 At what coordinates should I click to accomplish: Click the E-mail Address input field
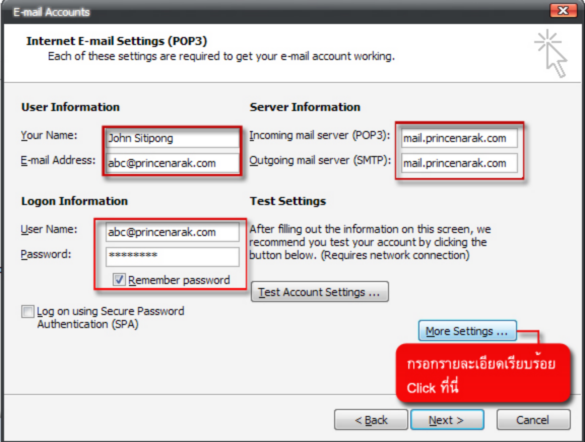pos(172,163)
